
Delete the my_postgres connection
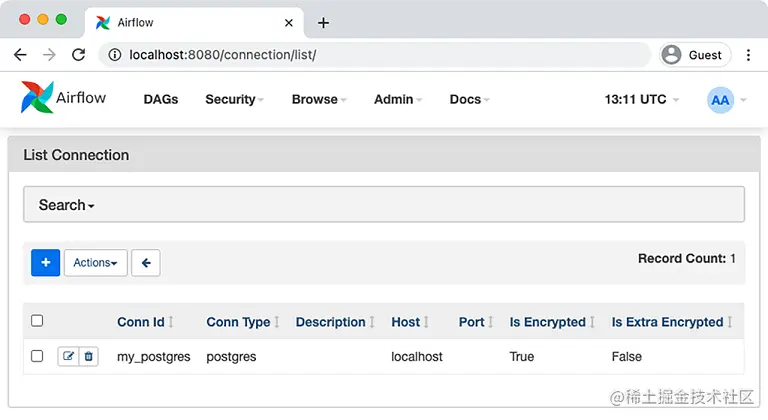coord(88,356)
